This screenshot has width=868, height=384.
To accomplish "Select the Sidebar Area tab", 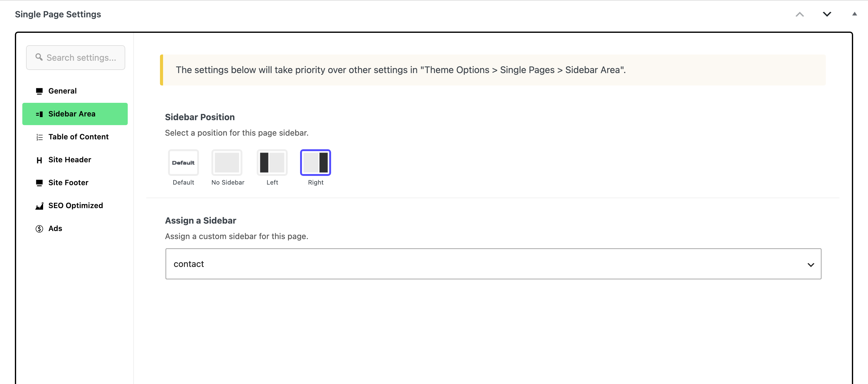I will [75, 114].
